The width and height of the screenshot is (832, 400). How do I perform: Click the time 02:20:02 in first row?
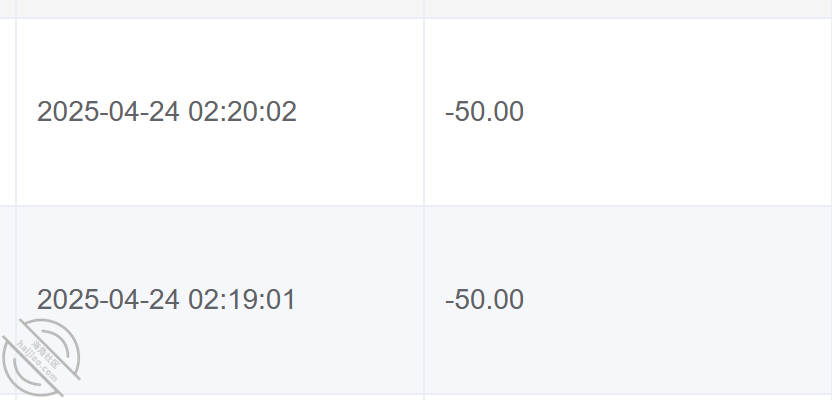click(x=242, y=112)
